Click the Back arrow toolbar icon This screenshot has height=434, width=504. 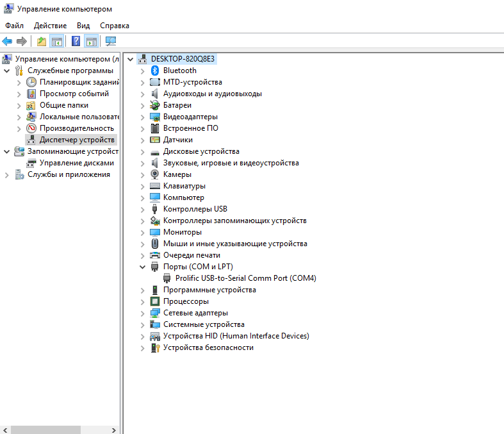(x=7, y=41)
